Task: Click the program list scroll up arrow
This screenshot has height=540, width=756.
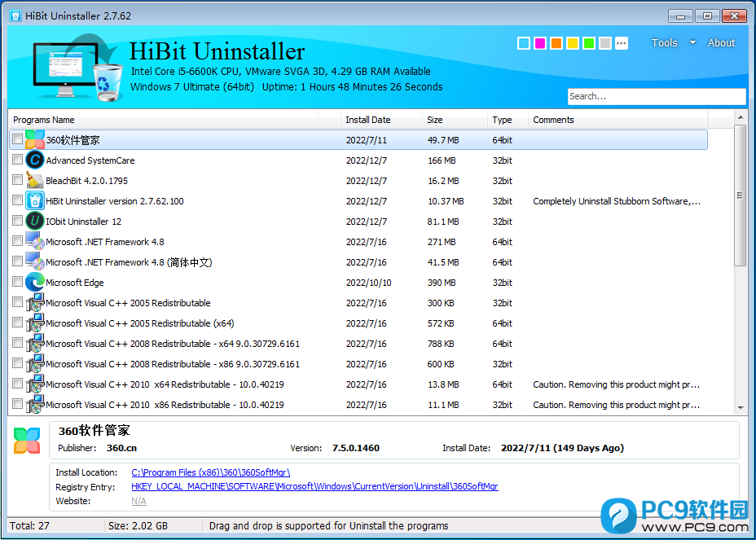Action: pyautogui.click(x=741, y=117)
